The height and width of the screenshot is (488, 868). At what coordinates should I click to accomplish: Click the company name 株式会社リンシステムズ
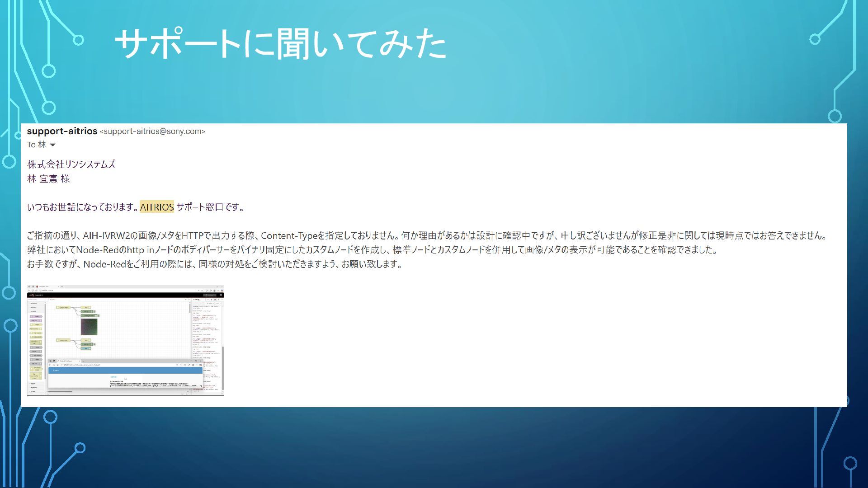click(x=71, y=164)
